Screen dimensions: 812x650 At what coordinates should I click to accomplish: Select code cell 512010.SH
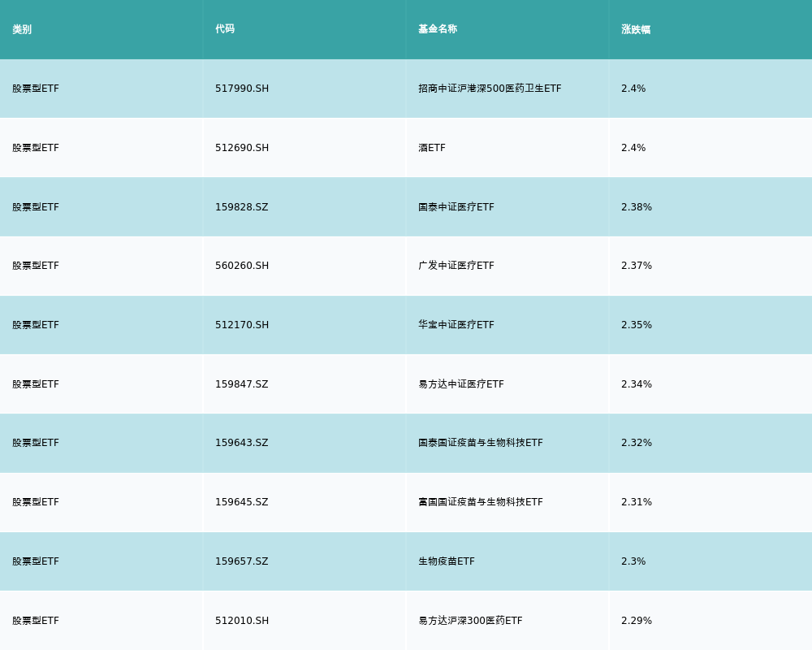pos(242,621)
